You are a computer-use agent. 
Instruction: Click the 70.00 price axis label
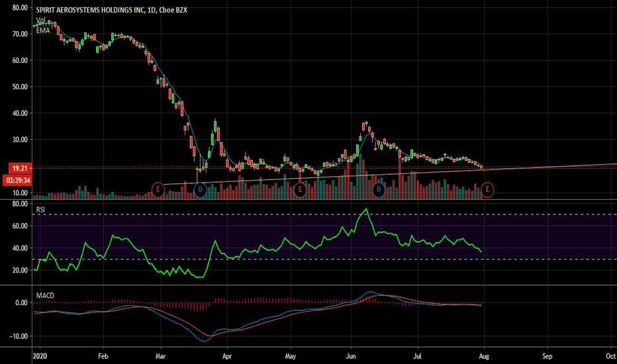[20, 34]
